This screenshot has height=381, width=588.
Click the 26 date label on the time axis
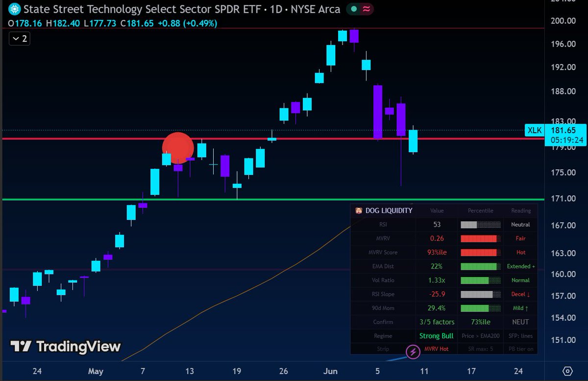284,371
